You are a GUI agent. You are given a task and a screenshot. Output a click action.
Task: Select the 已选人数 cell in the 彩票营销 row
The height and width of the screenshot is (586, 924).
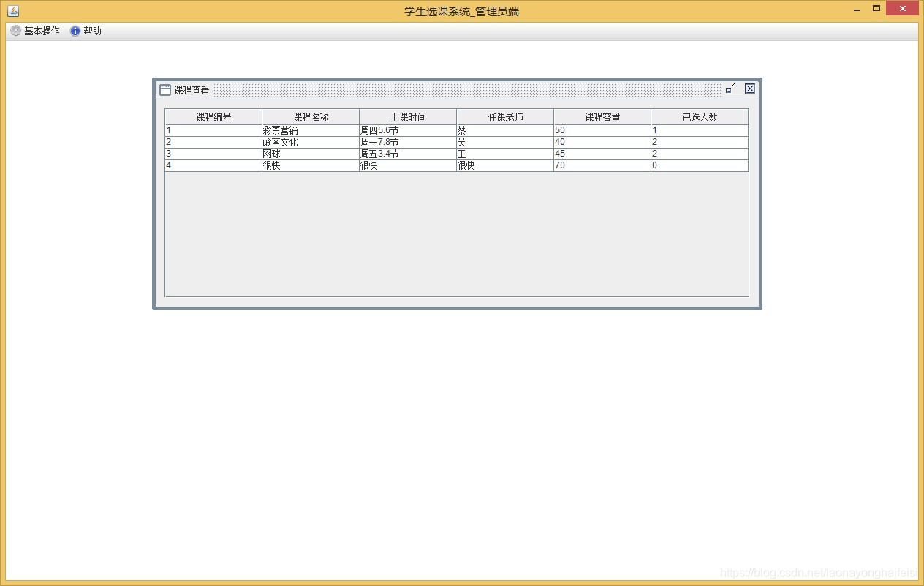700,130
